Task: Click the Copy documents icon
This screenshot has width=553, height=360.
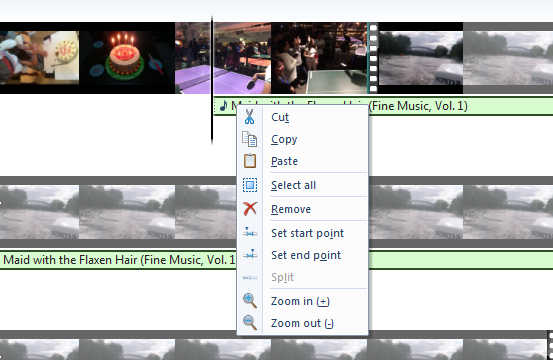Action: (x=249, y=139)
